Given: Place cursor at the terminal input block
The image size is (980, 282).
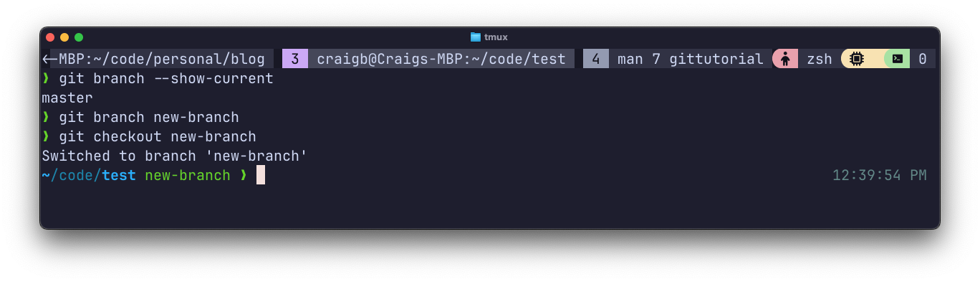Looking at the screenshot, I should point(261,175).
